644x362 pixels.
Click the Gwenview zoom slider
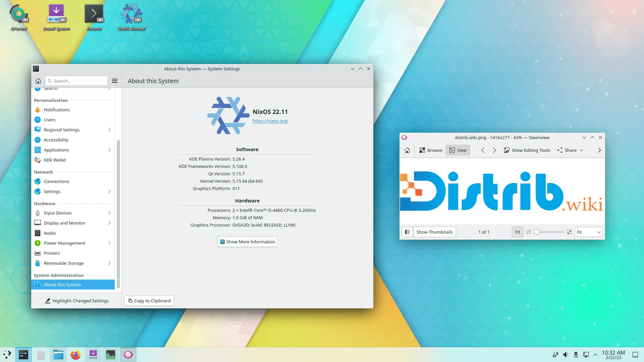(548, 232)
